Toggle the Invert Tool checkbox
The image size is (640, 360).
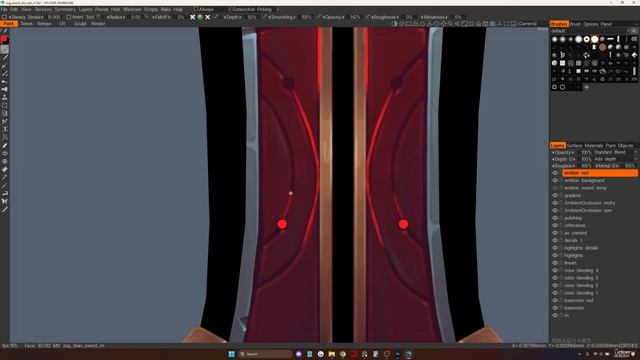pos(69,17)
